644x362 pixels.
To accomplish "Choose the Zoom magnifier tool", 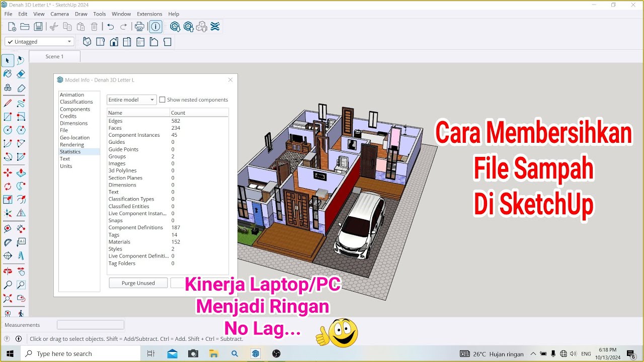I will click(8, 285).
